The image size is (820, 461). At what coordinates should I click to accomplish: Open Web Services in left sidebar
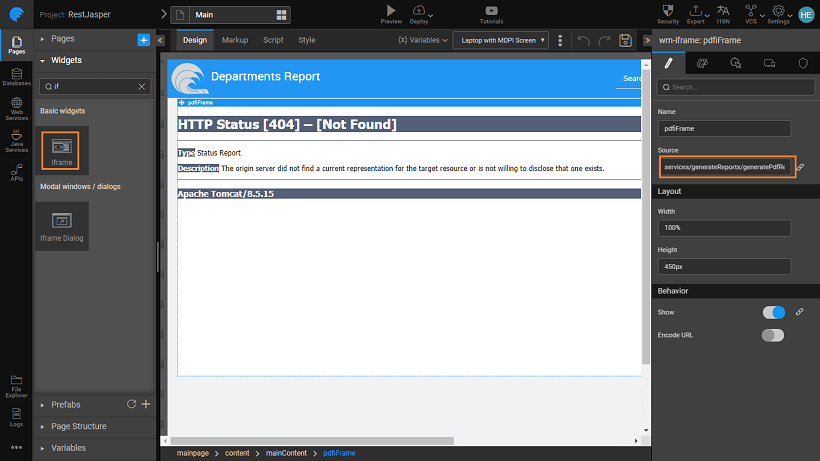[16, 114]
